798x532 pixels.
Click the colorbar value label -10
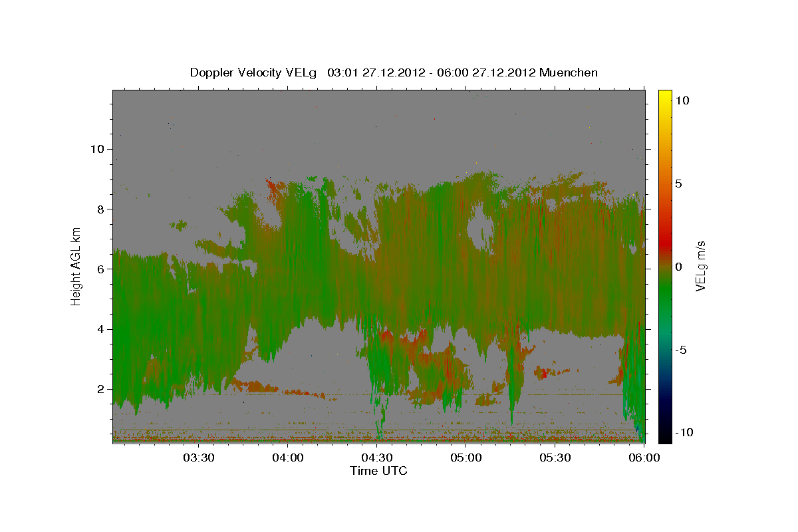point(684,433)
